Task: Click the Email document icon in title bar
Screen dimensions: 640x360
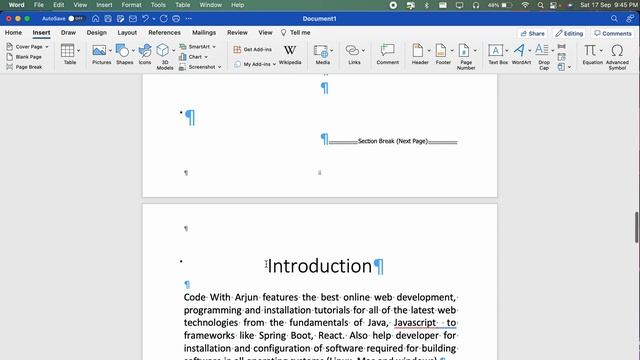Action: pos(133,19)
